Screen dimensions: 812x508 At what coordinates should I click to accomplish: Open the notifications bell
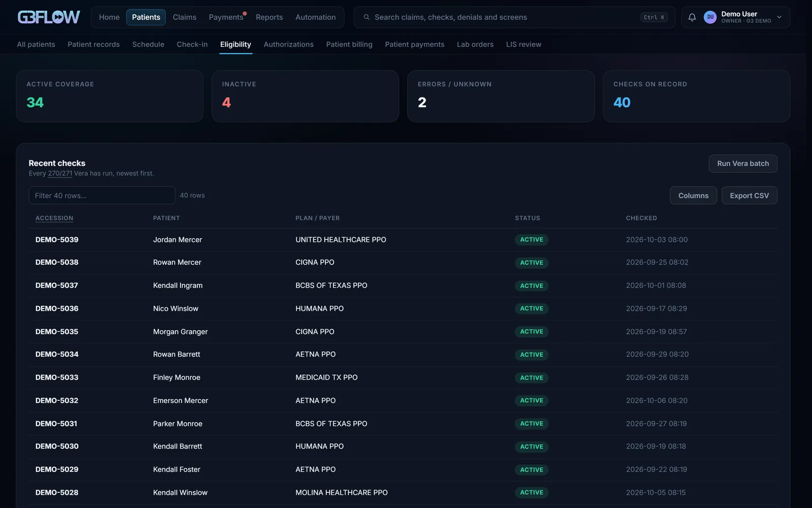[692, 17]
